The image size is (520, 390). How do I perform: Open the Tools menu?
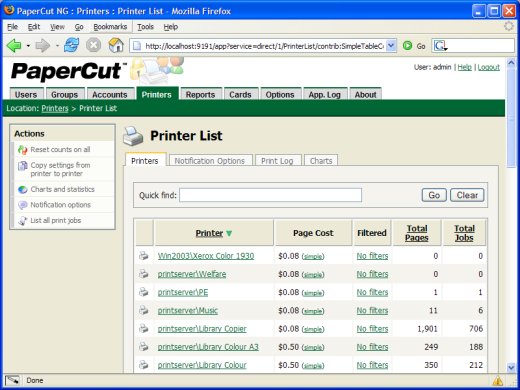pos(145,27)
